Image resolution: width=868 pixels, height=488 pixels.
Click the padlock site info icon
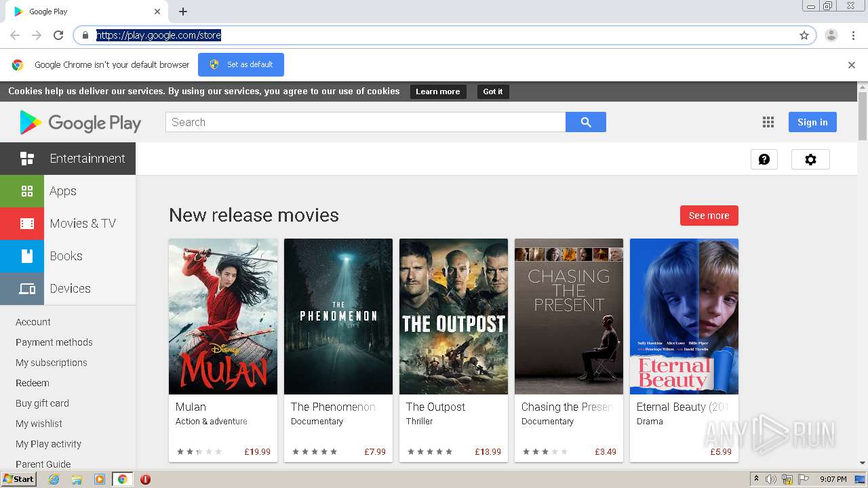click(x=85, y=35)
